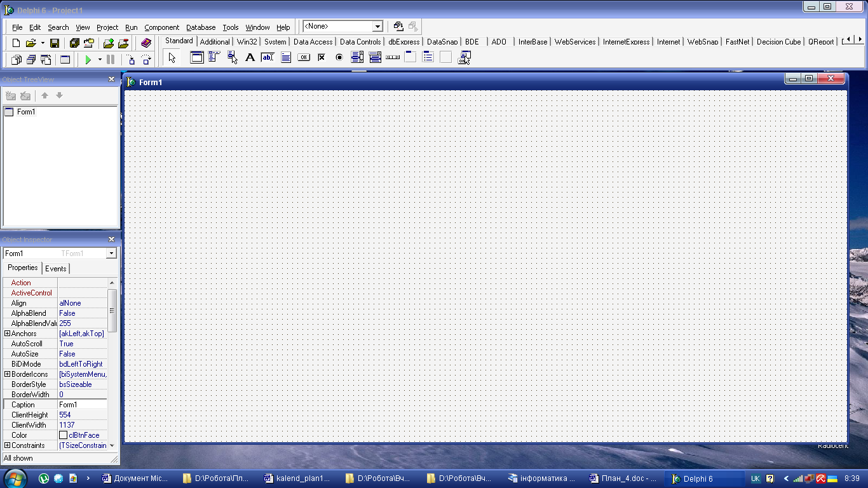Open the Project menu
The width and height of the screenshot is (868, 488).
[107, 27]
